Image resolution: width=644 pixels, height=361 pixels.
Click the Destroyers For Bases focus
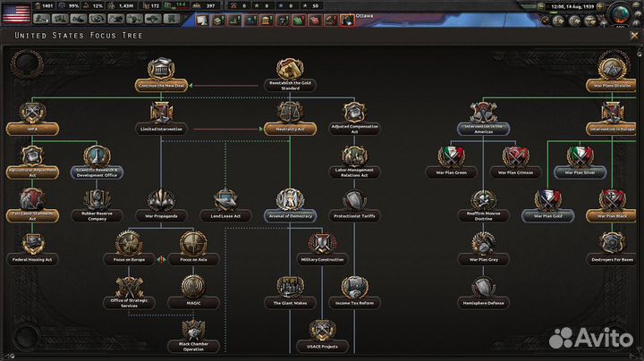612,250
